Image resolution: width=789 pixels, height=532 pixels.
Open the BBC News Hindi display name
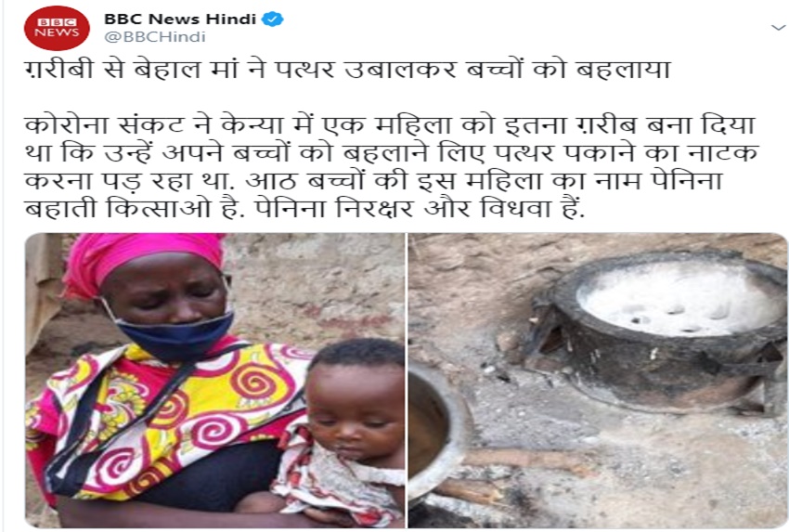(180, 19)
